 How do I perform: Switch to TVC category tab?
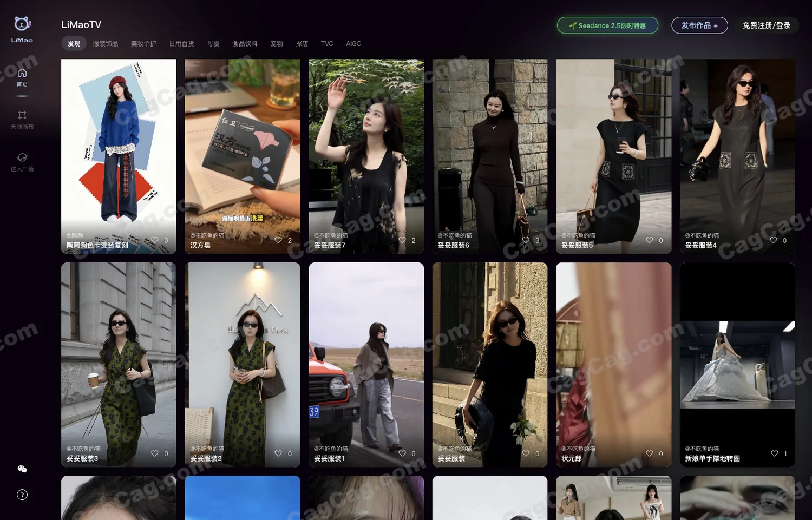point(327,44)
